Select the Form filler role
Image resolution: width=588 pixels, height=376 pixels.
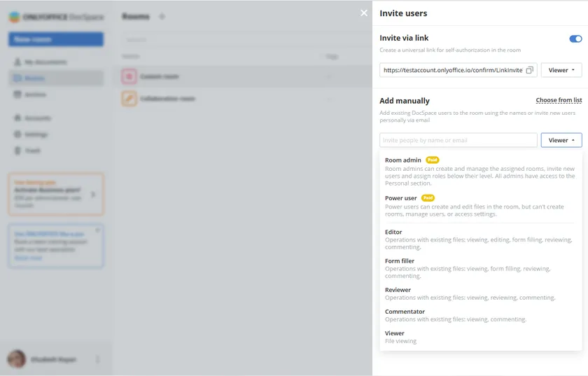(x=400, y=261)
